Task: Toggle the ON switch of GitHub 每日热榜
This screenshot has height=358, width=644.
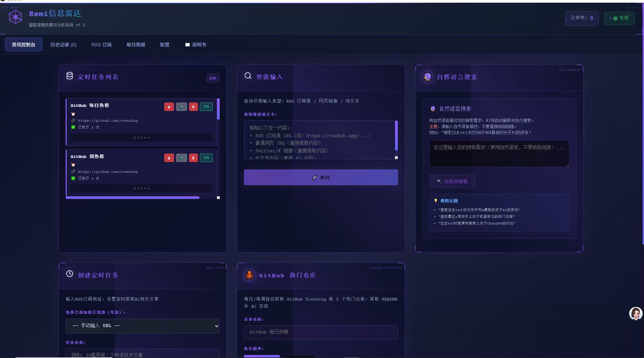Action: [206, 107]
